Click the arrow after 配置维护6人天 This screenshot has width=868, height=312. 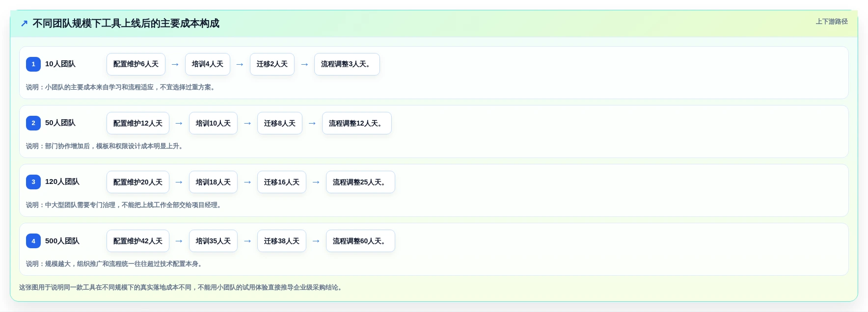click(x=175, y=64)
